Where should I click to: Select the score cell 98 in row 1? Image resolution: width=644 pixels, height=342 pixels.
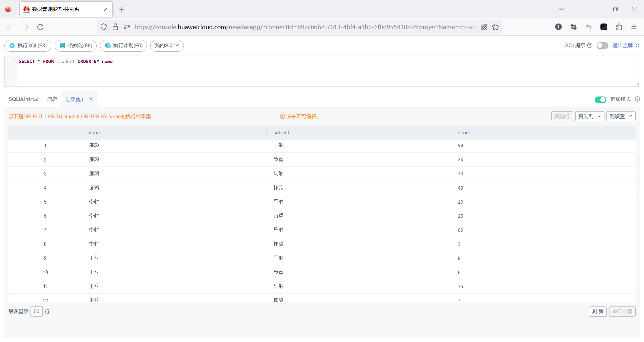click(x=543, y=145)
